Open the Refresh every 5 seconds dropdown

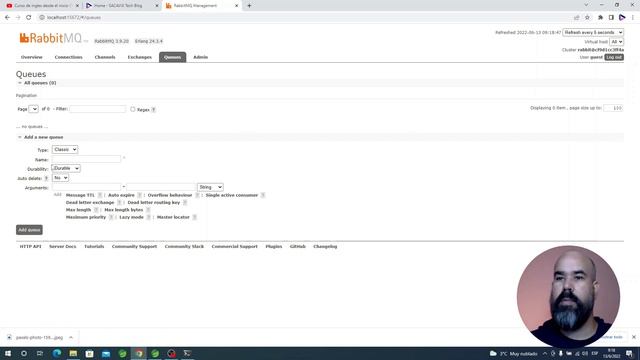[x=593, y=32]
